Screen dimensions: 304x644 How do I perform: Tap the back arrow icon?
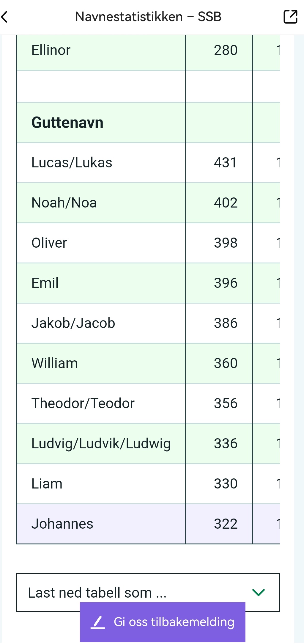point(4,17)
